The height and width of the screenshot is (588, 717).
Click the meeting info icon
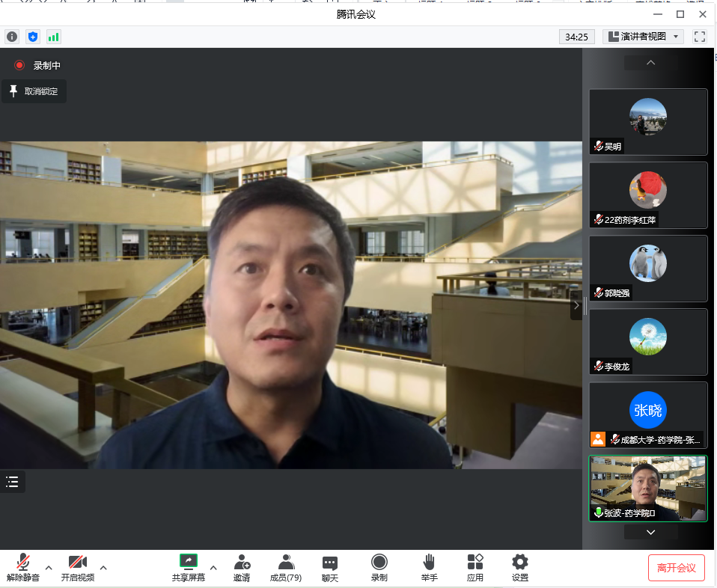12,37
